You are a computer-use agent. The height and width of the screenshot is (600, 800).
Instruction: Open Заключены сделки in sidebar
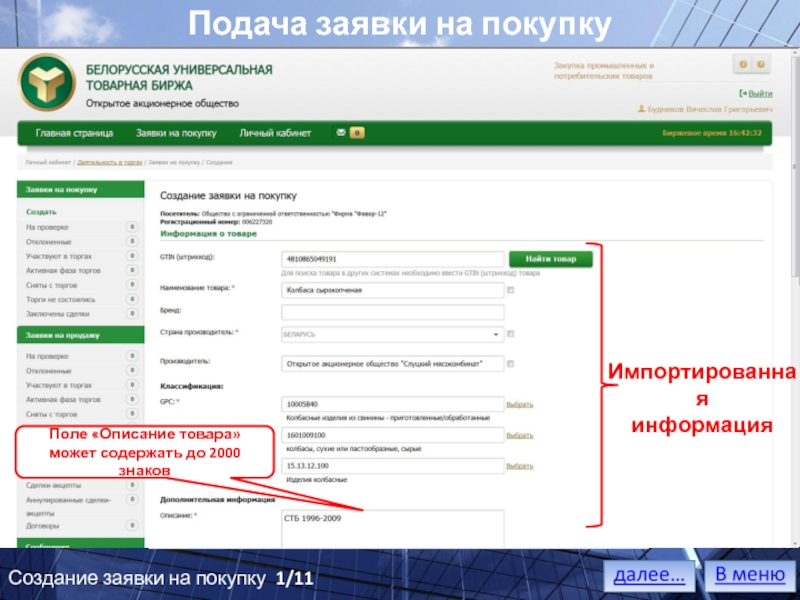[58, 314]
